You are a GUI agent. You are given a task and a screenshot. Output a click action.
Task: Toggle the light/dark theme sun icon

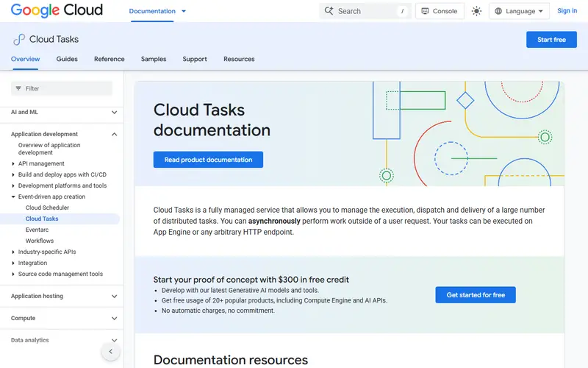(x=476, y=11)
